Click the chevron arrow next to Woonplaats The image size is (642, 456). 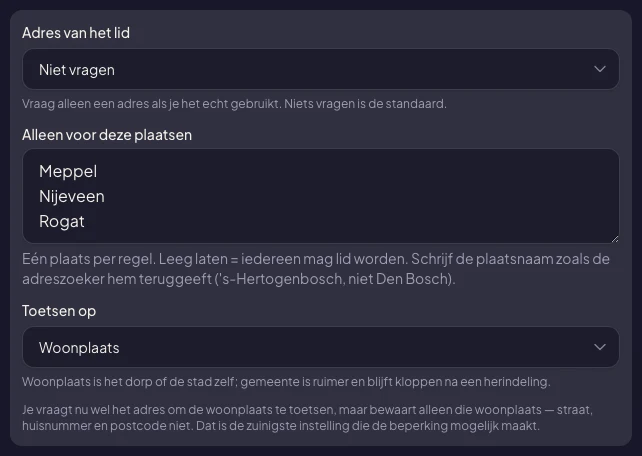[600, 347]
